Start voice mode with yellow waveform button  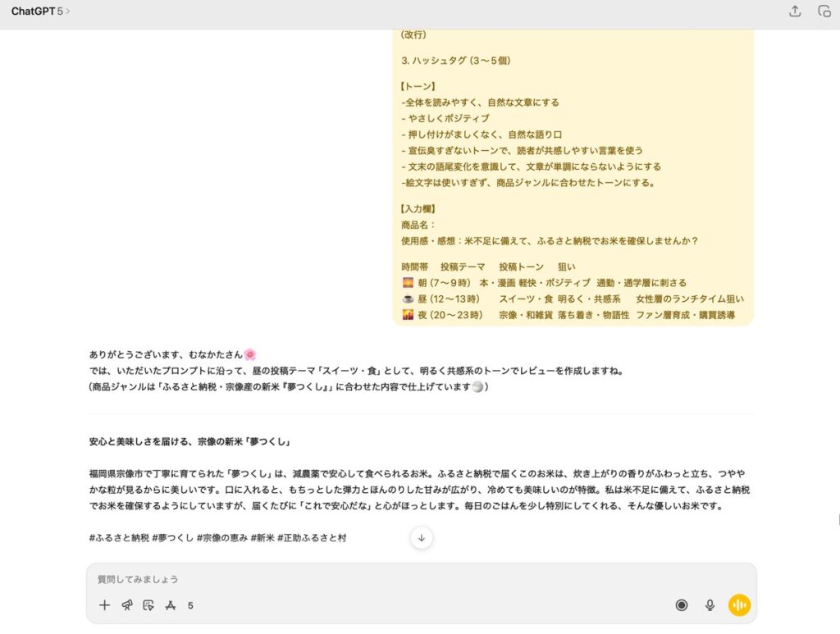tap(739, 605)
